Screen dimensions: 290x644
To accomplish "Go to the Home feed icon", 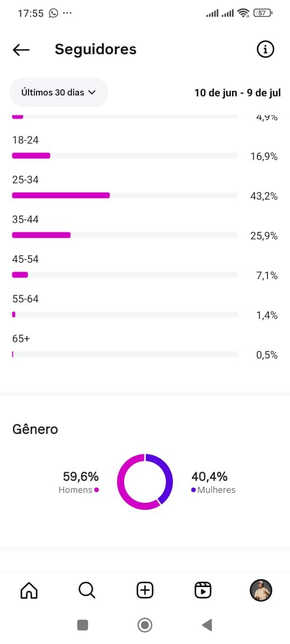I will 29,590.
